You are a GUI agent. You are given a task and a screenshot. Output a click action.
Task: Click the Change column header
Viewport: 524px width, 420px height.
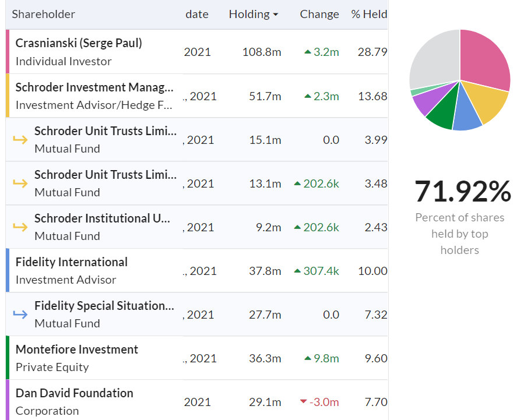coord(319,15)
